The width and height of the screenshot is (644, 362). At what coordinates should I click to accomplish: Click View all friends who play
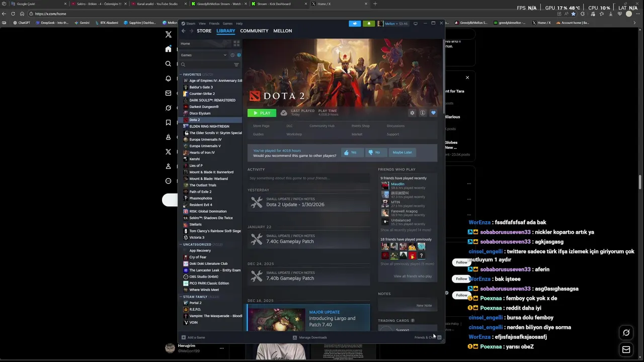413,276
